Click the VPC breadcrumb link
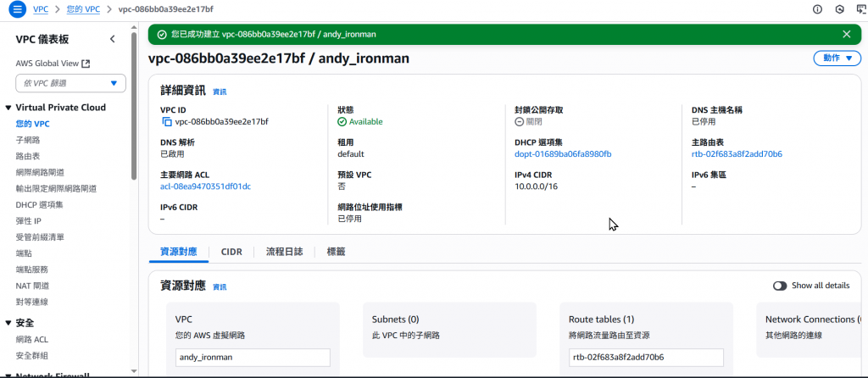 [x=41, y=9]
